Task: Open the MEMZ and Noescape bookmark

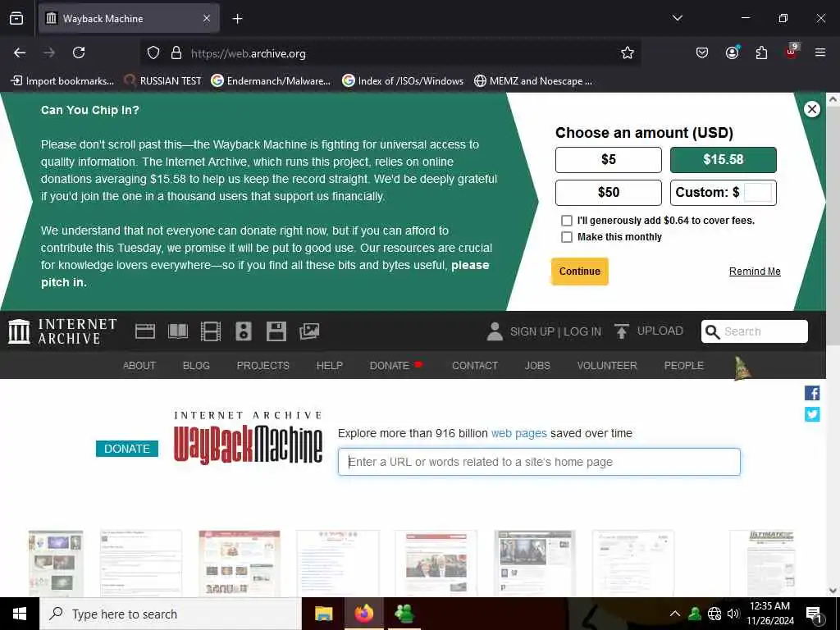Action: click(533, 81)
